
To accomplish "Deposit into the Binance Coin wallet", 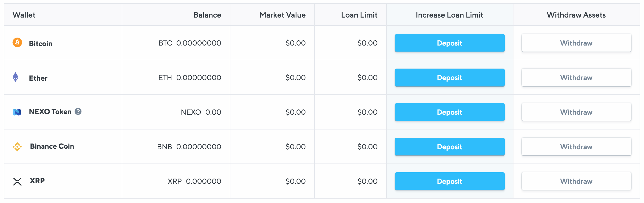I will (450, 147).
